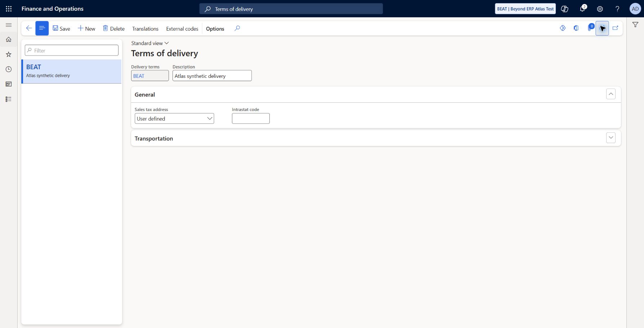
Task: Open Favorites star in sidebar
Action: point(9,54)
